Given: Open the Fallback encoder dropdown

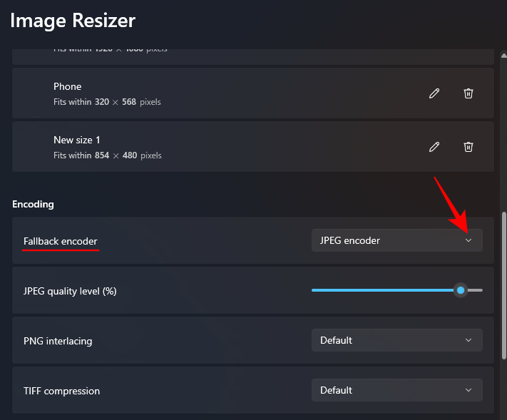Looking at the screenshot, I should click(396, 241).
